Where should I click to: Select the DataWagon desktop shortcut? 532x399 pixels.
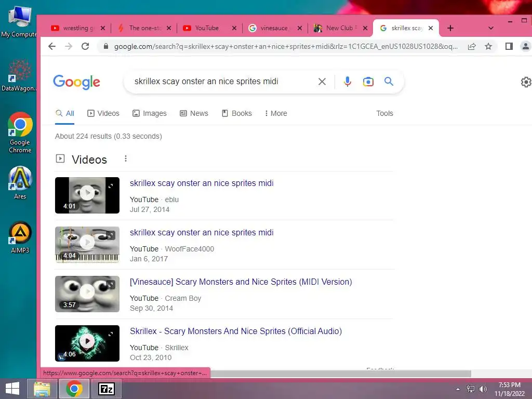coord(19,75)
